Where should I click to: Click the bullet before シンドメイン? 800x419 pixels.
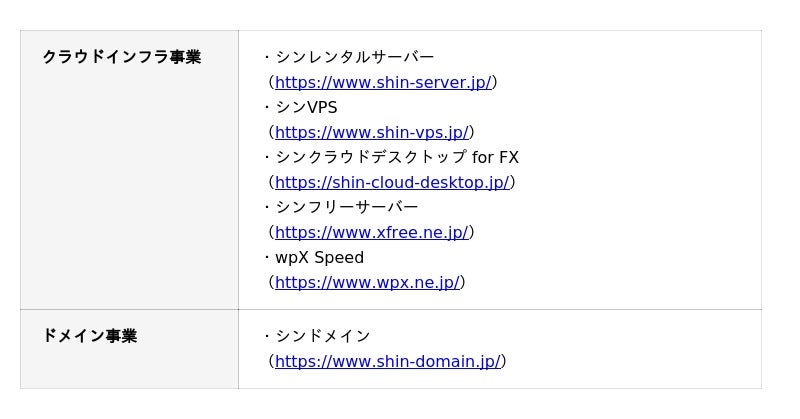pyautogui.click(x=267, y=336)
